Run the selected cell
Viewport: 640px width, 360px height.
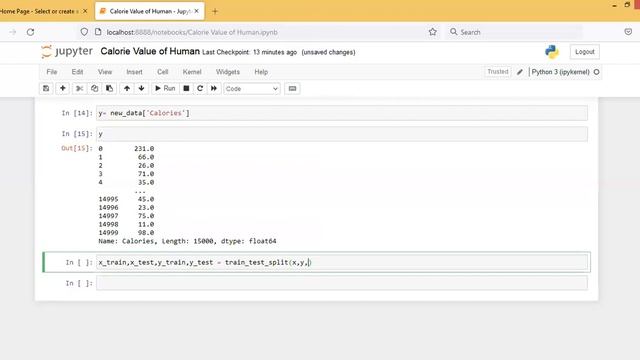(x=165, y=89)
